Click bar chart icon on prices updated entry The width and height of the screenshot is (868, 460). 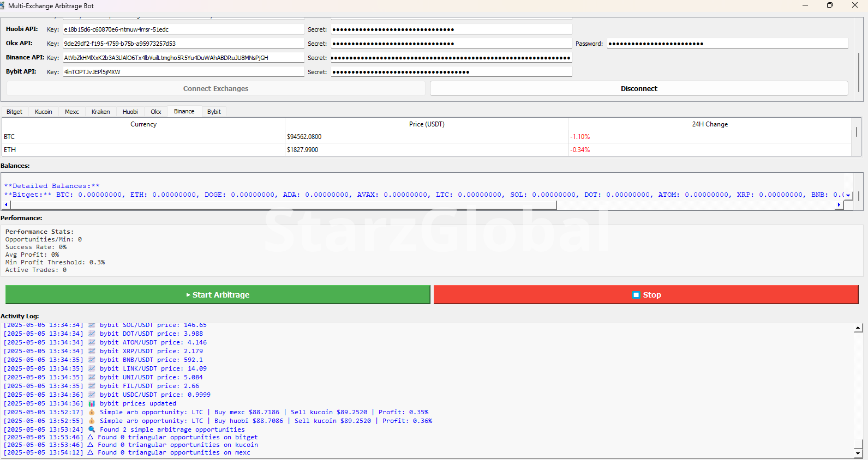(92, 403)
